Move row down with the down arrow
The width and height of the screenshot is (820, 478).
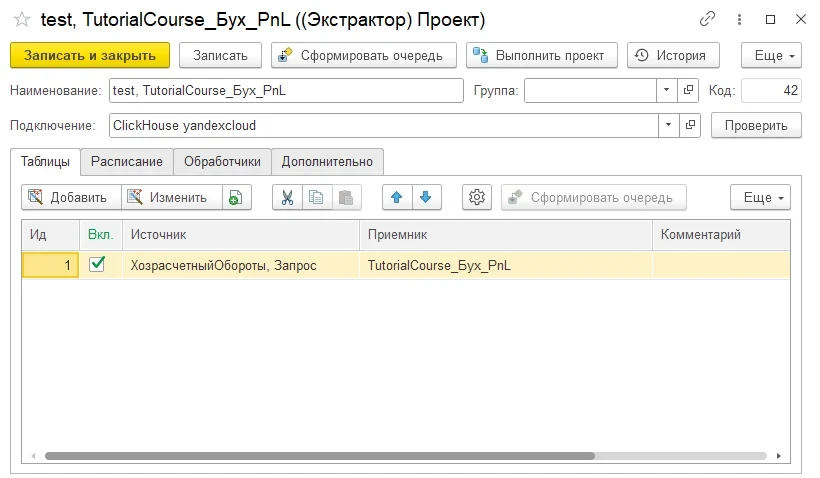coord(425,197)
